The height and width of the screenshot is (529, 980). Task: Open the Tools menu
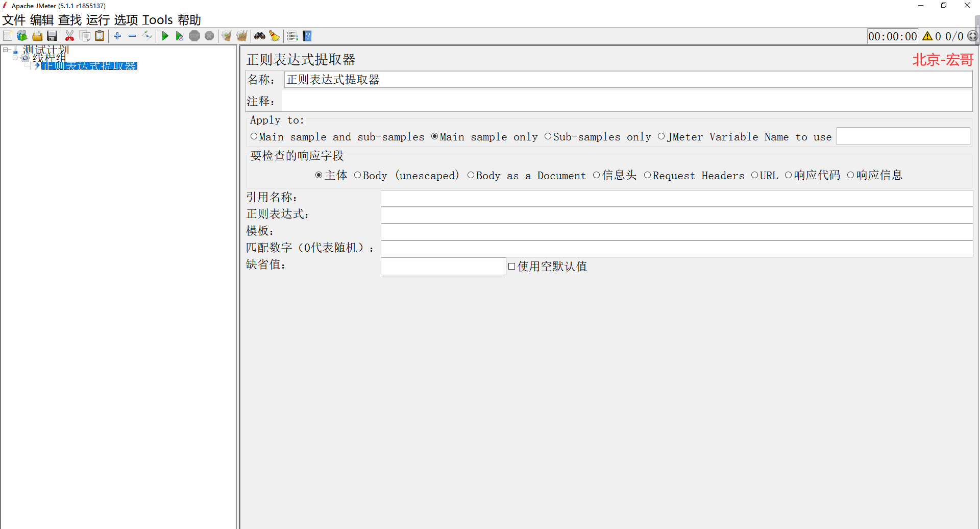pos(158,20)
